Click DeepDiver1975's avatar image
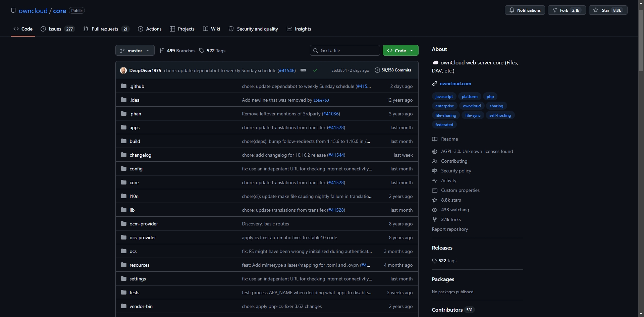 pyautogui.click(x=123, y=70)
